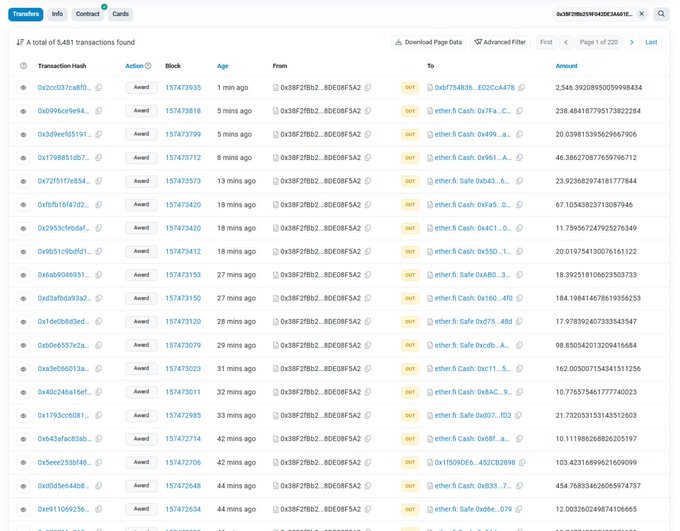Open block 157472714
This screenshot has height=531, width=680.
(x=183, y=439)
